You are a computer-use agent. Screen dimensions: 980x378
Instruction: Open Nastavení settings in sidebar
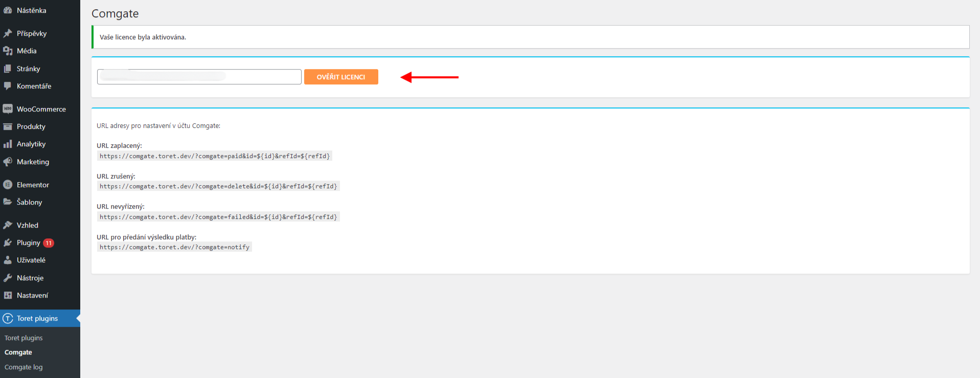pos(32,295)
